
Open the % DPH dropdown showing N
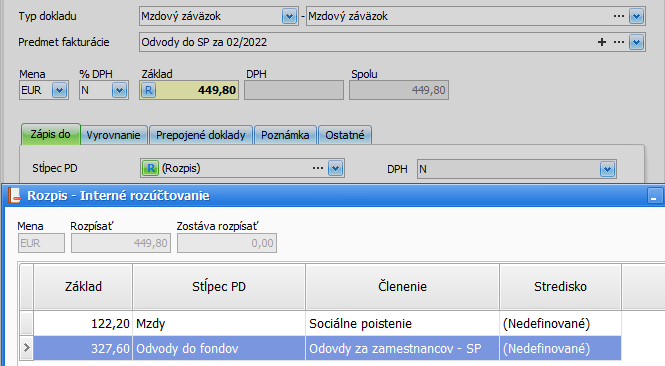pyautogui.click(x=119, y=90)
